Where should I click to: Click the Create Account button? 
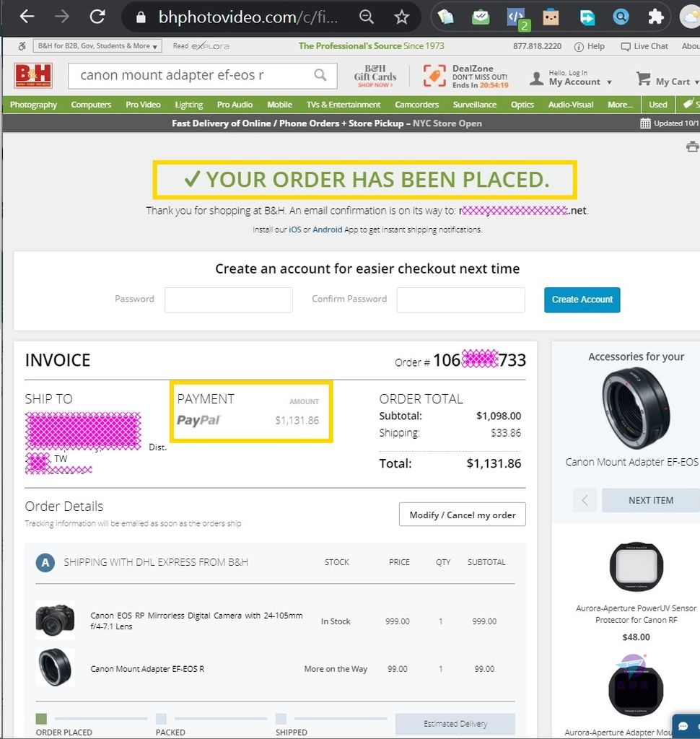click(582, 299)
